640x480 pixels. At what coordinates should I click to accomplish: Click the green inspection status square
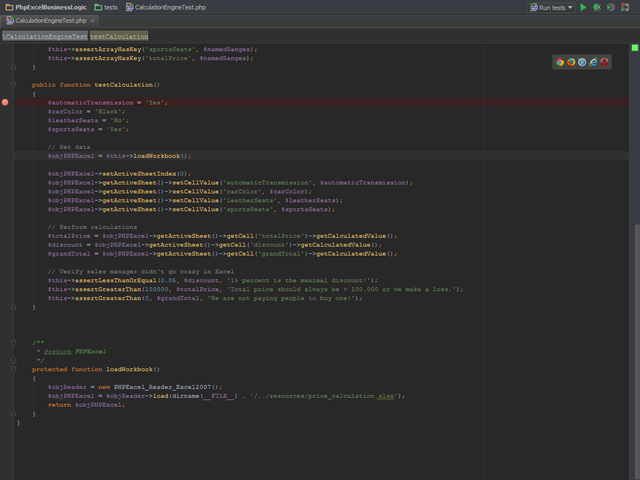click(x=635, y=48)
